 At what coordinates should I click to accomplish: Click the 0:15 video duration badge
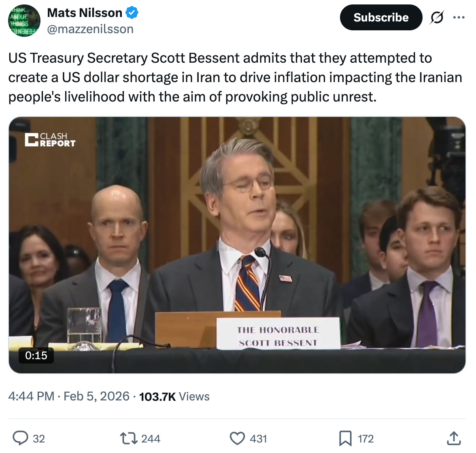tap(36, 355)
